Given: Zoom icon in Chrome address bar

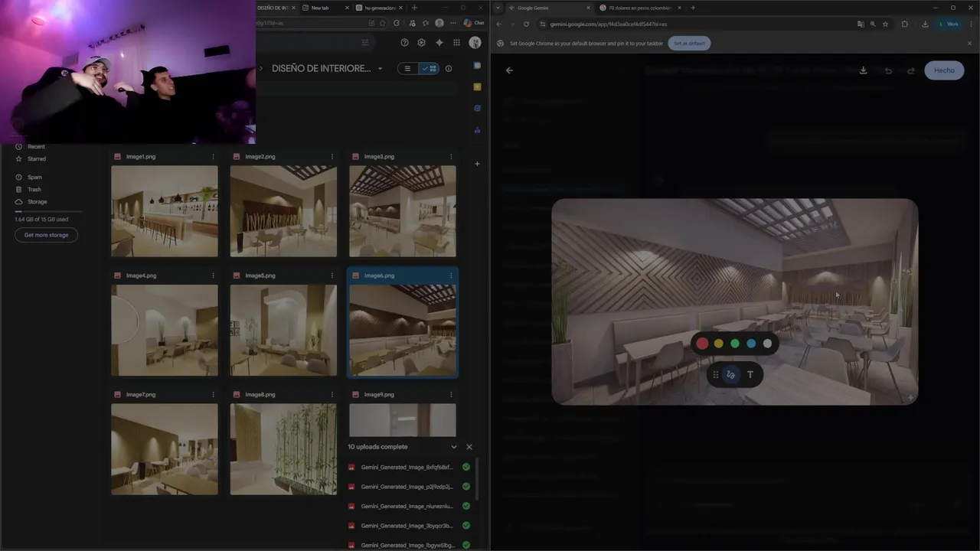Looking at the screenshot, I should (873, 24).
